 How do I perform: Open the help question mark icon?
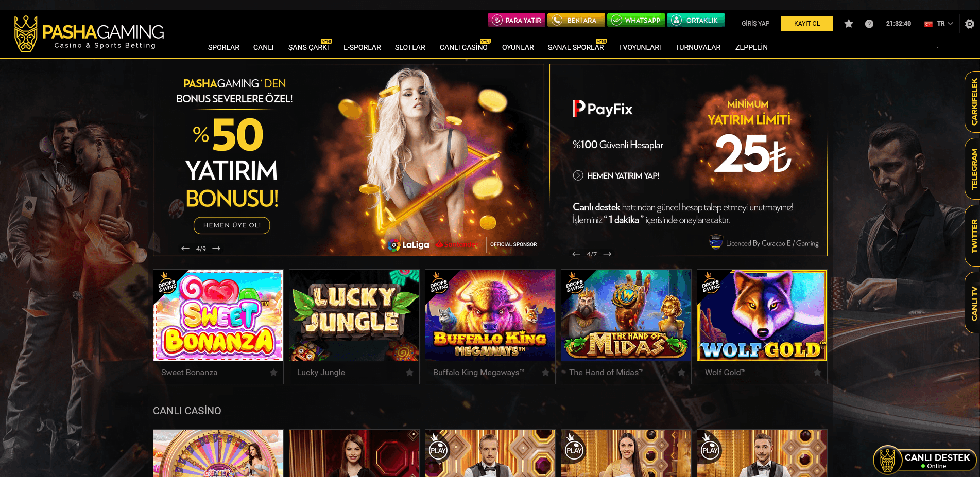[869, 24]
